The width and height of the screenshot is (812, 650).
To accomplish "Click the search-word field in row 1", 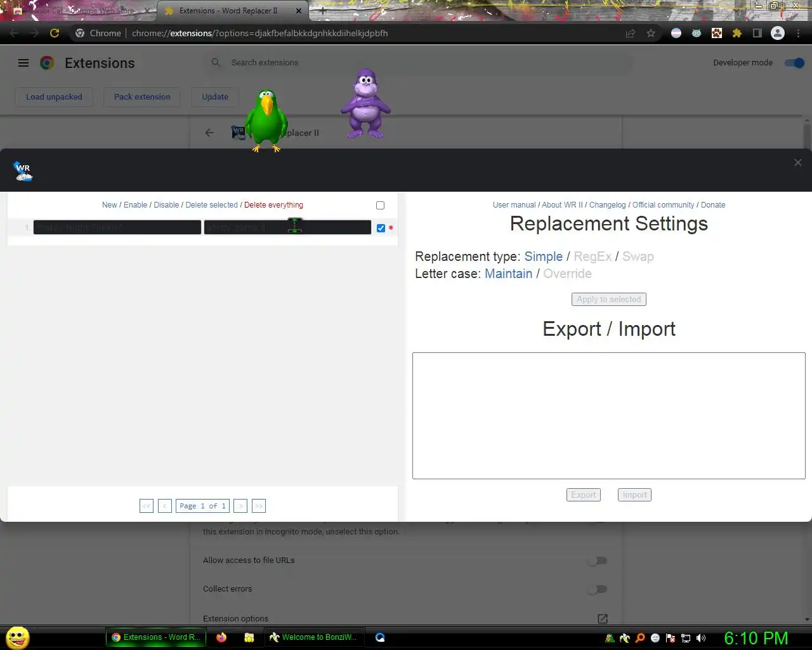I will [117, 227].
